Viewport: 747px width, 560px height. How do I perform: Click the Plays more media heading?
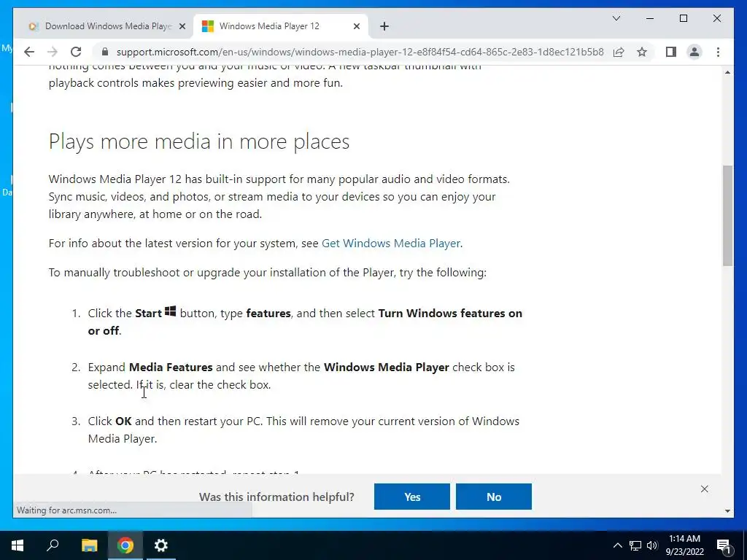coord(199,141)
